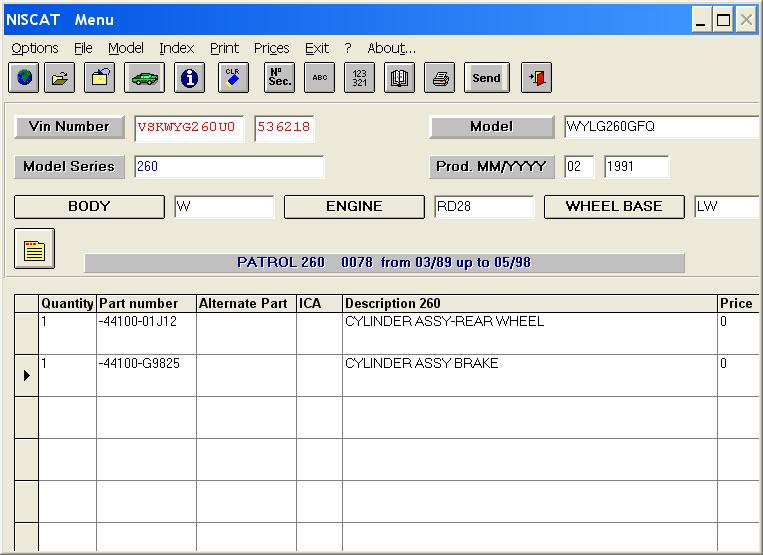Open the yellow notes list icon

pyautogui.click(x=35, y=249)
